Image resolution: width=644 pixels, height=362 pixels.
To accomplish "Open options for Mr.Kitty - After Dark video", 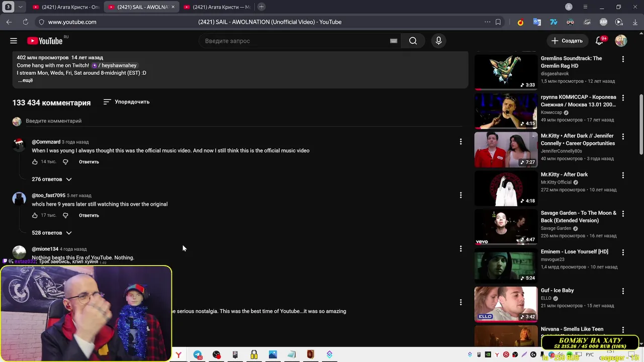I will 623,175.
